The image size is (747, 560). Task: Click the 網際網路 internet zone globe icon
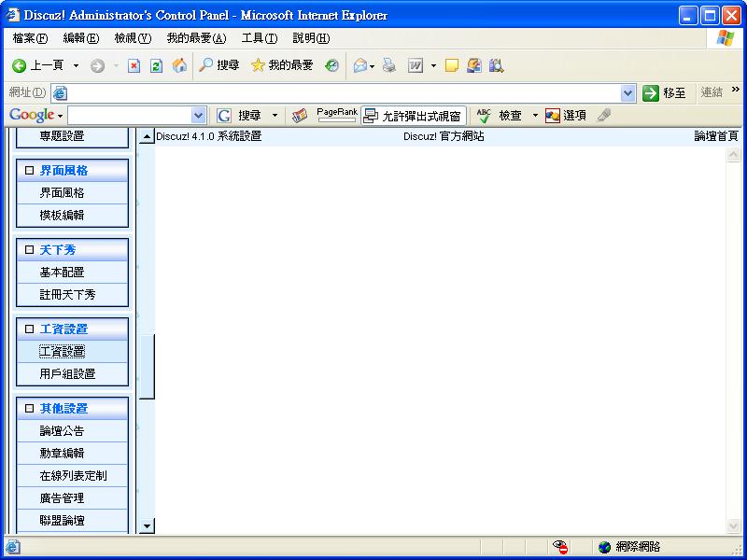pos(604,547)
